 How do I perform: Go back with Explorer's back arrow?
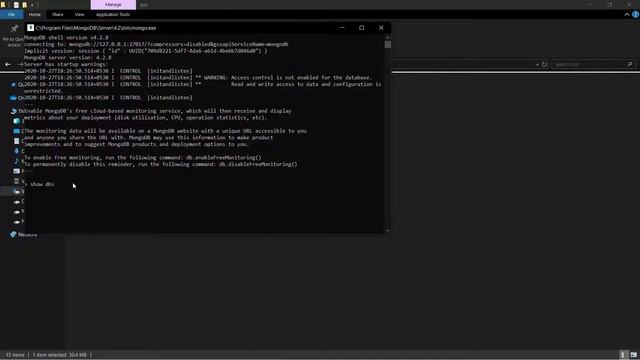pos(8,64)
